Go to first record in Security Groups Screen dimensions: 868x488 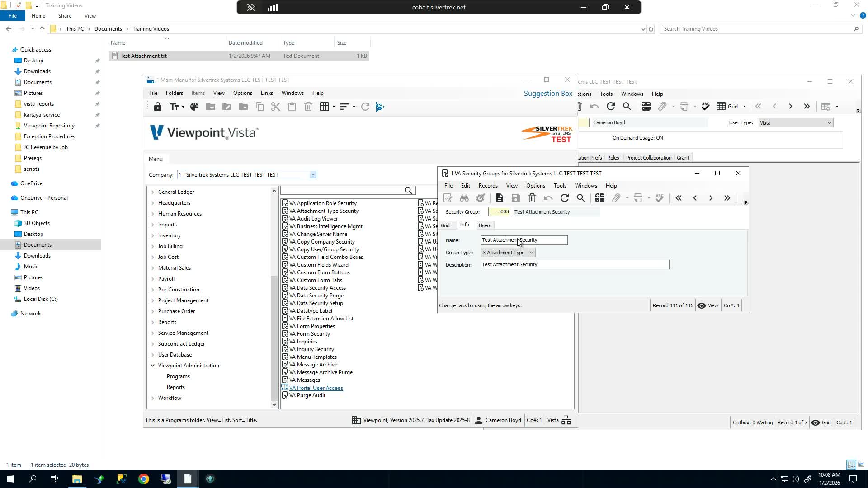tap(679, 198)
